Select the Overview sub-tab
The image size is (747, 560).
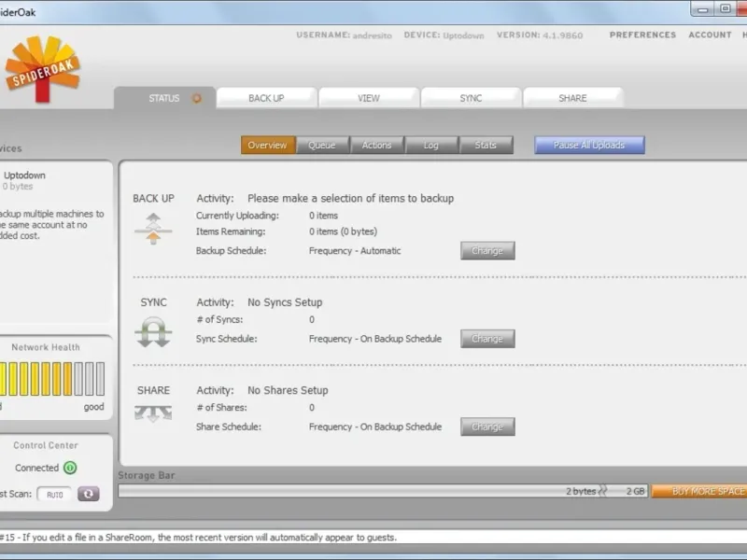click(268, 146)
